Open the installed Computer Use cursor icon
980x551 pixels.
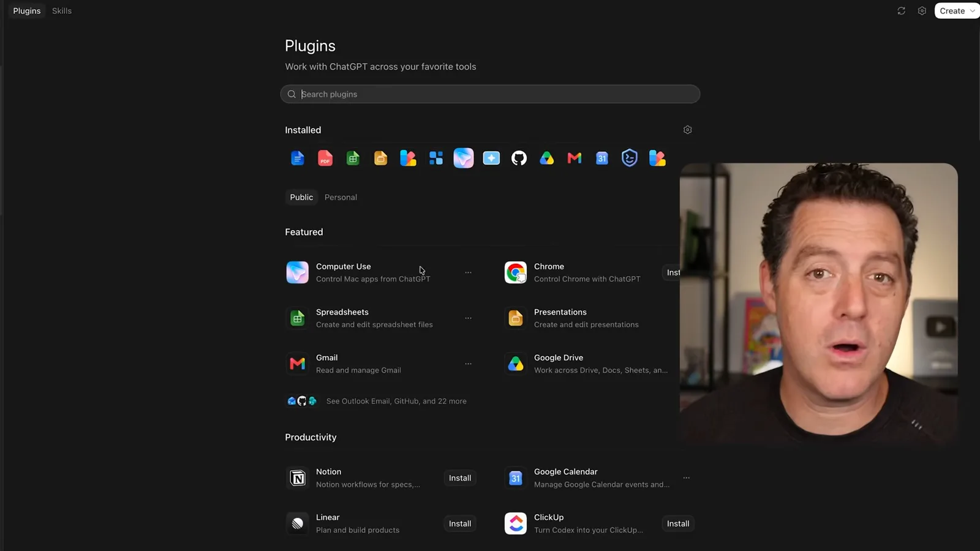click(464, 158)
